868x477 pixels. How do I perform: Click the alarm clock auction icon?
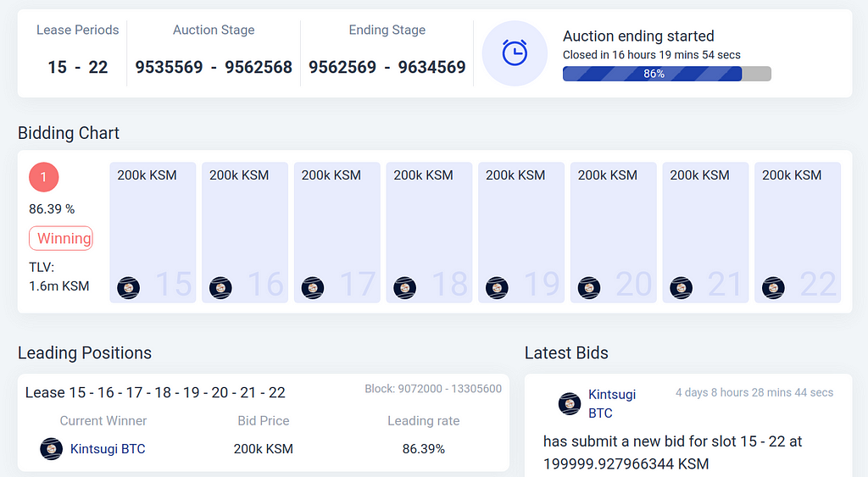point(515,53)
